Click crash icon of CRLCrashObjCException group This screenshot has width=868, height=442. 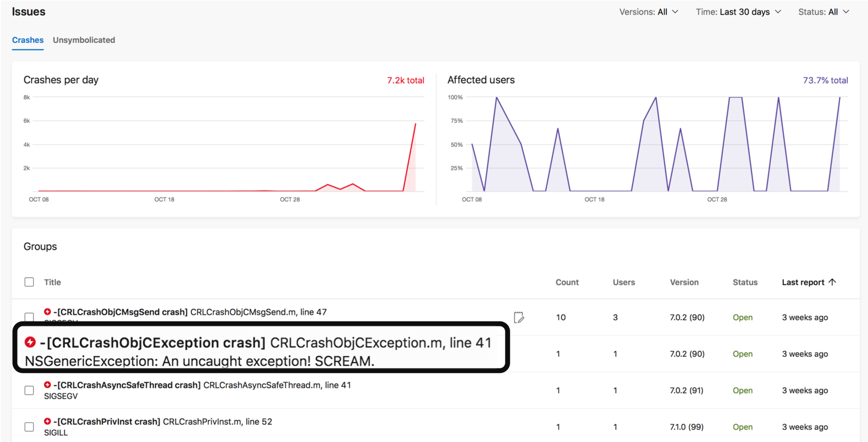coord(30,342)
